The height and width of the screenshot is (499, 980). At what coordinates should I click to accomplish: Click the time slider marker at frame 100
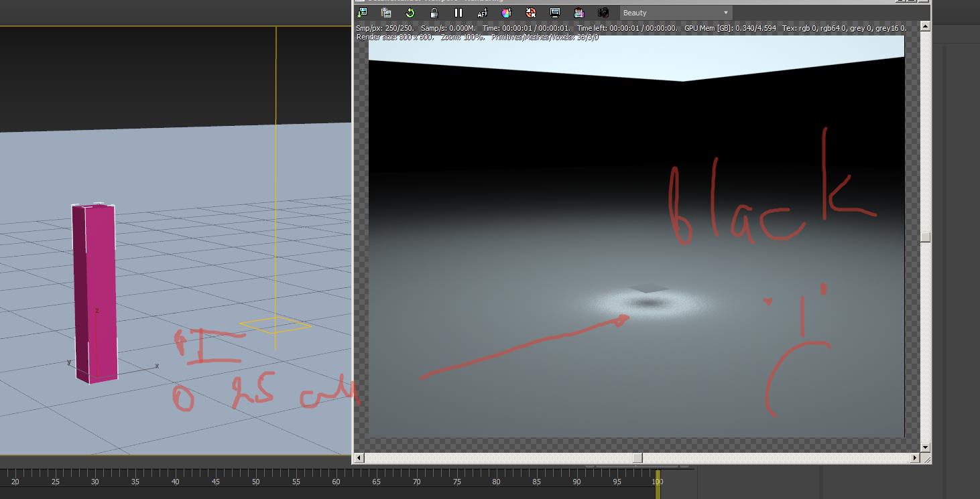click(658, 484)
